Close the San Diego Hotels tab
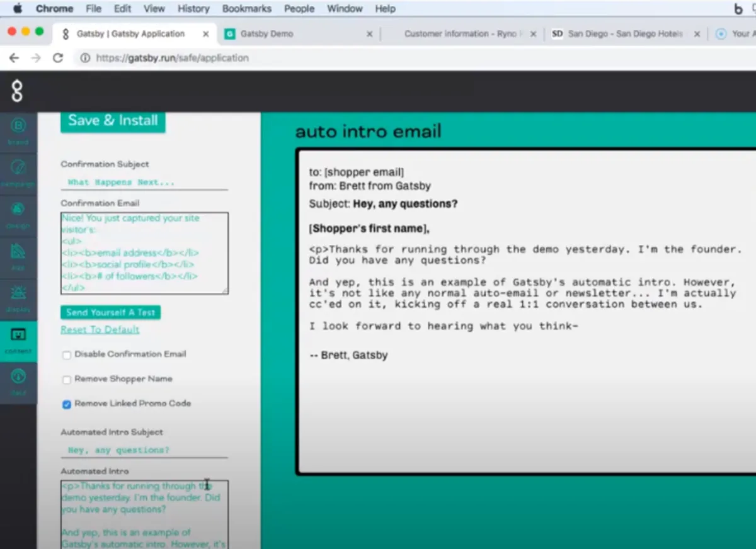This screenshot has width=756, height=549. pos(697,34)
